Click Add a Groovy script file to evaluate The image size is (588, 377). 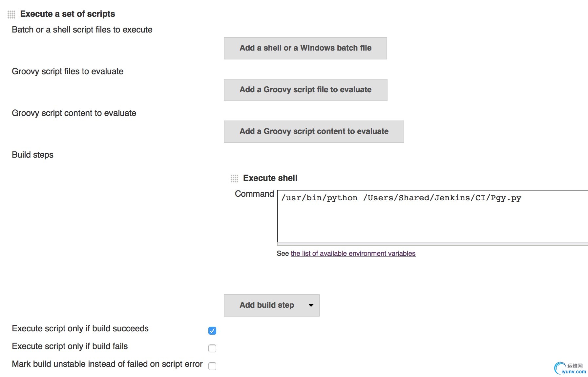(305, 90)
